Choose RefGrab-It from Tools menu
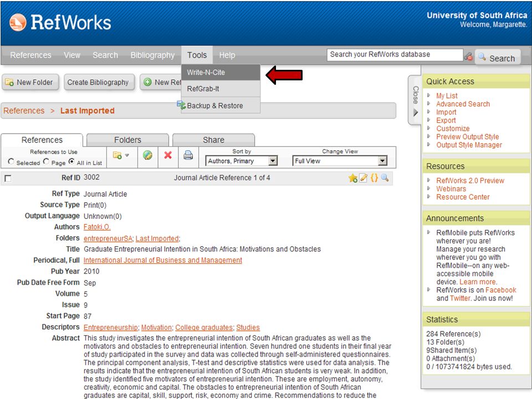Viewport: 532px width, 399px height. pos(221,89)
